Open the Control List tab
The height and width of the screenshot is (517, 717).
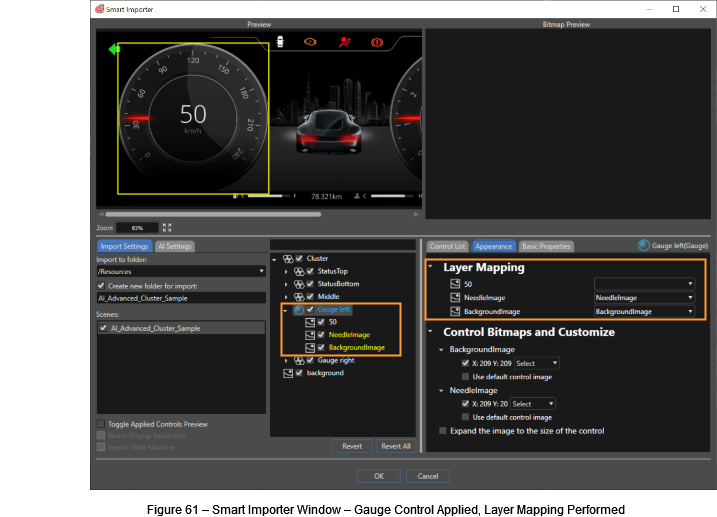(x=447, y=246)
